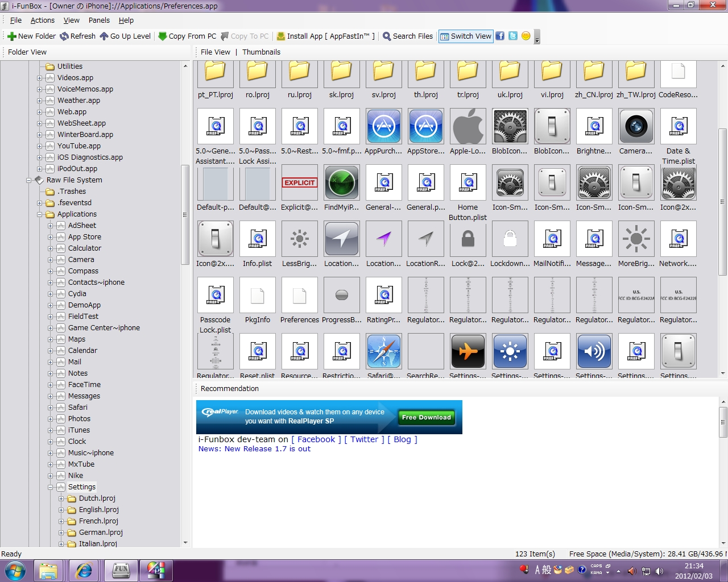Open the Panels menu
This screenshot has width=728, height=582.
(x=99, y=20)
